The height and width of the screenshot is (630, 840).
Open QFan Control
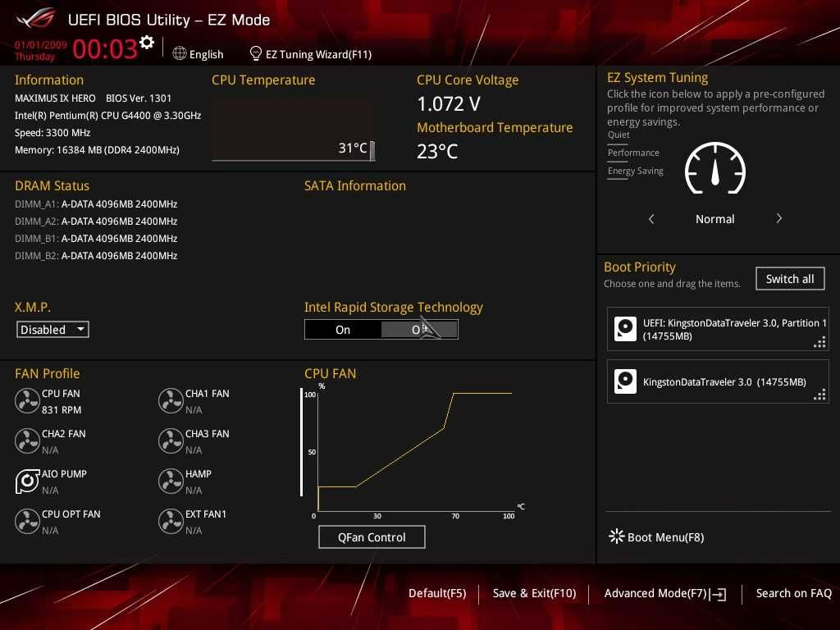pos(372,536)
